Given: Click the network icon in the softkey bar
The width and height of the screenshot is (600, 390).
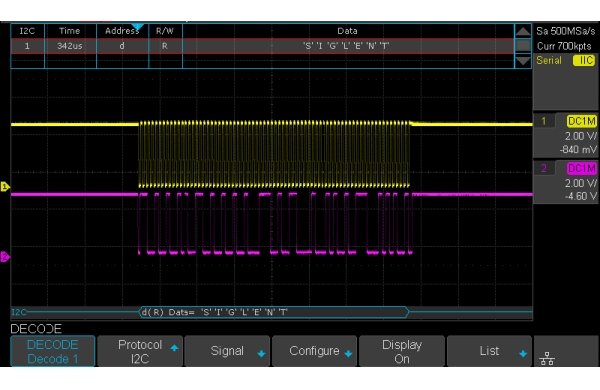Looking at the screenshot, I should [547, 359].
